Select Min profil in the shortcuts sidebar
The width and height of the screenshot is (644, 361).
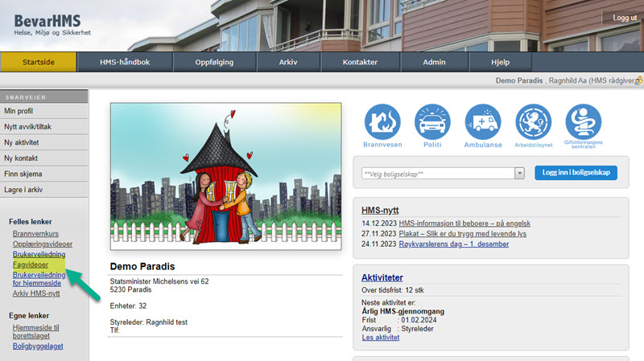click(20, 110)
